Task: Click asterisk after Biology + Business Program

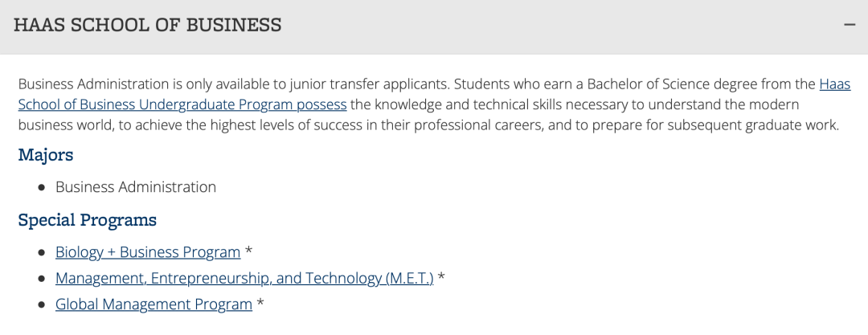Action: pos(249,252)
